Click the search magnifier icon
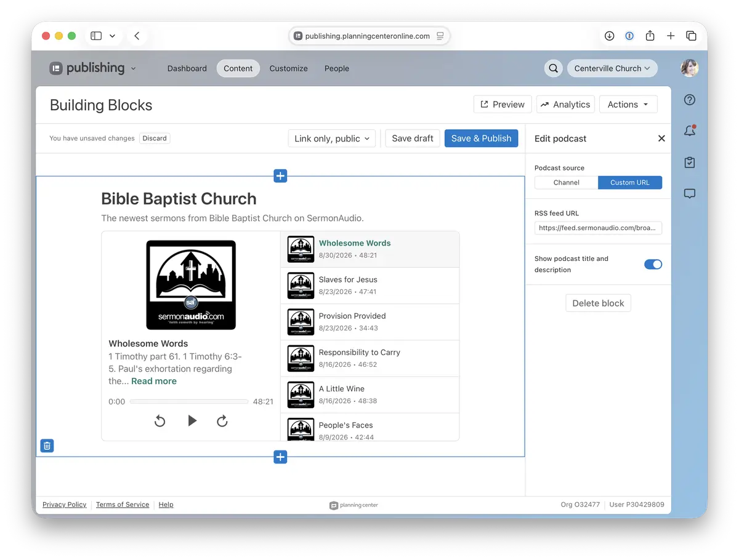 click(x=554, y=68)
